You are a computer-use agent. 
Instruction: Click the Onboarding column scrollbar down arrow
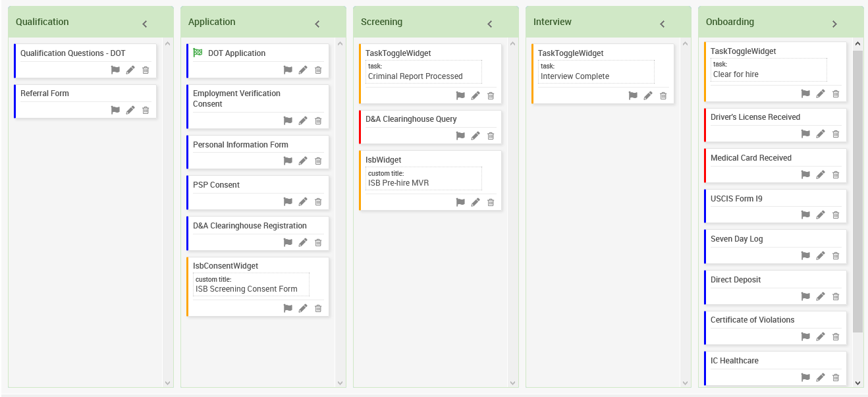click(x=857, y=383)
